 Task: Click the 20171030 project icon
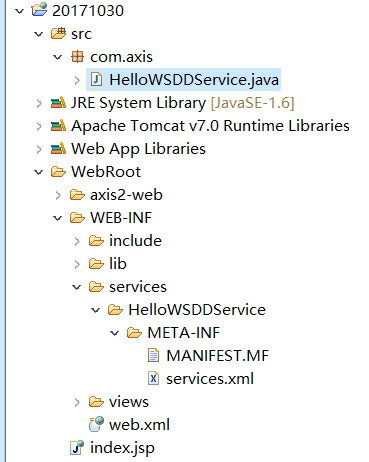coord(39,10)
